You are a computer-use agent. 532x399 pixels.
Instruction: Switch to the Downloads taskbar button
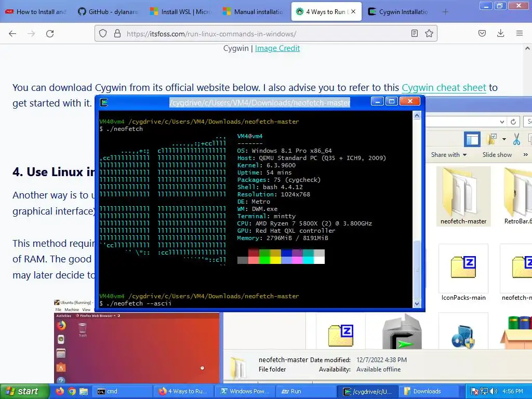pyautogui.click(x=428, y=392)
